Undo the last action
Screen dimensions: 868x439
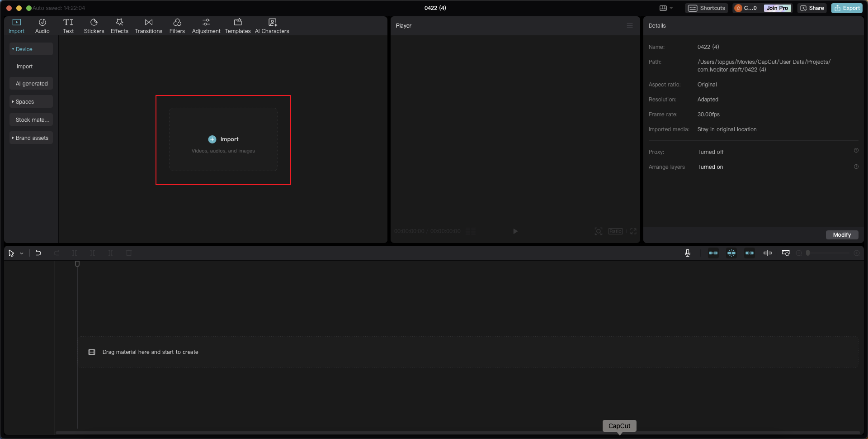coord(38,253)
